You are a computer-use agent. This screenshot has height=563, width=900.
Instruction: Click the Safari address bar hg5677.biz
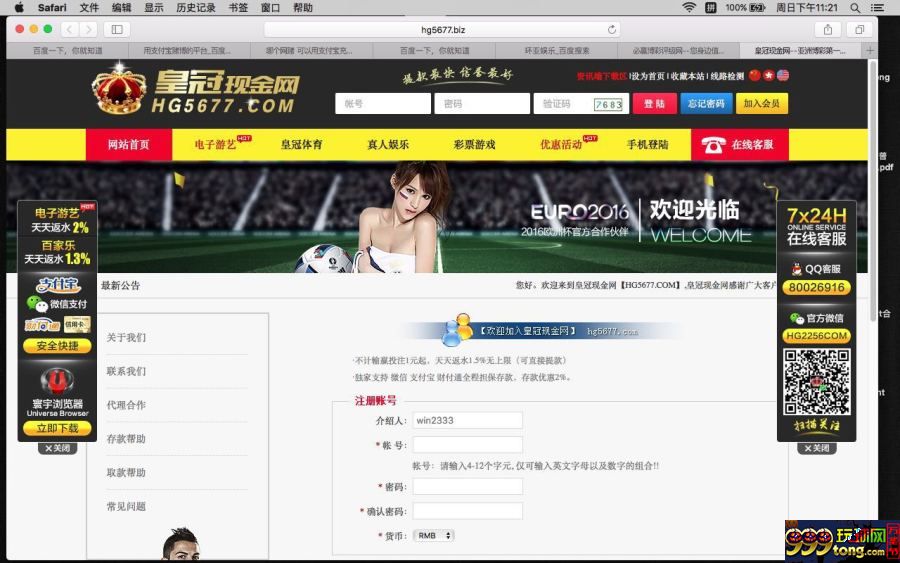(442, 29)
